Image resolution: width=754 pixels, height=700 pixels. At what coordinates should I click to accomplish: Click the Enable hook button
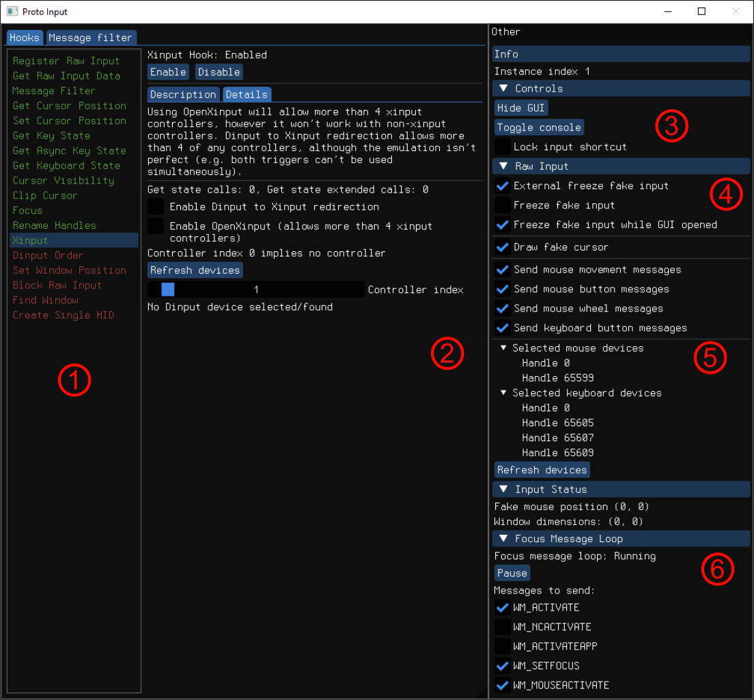point(168,72)
